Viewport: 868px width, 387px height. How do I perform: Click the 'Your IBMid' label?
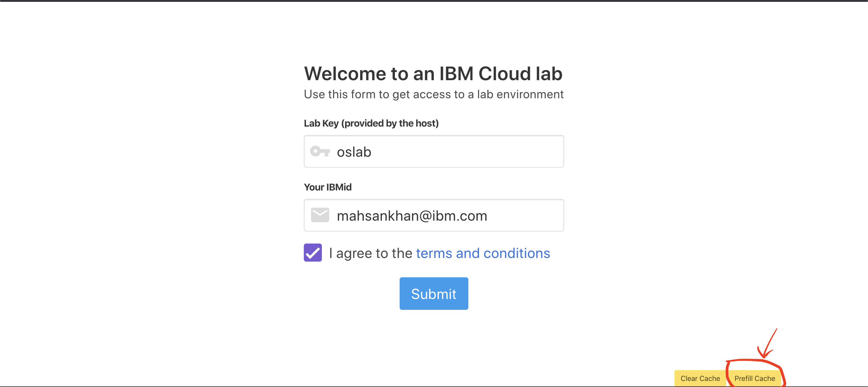(328, 187)
